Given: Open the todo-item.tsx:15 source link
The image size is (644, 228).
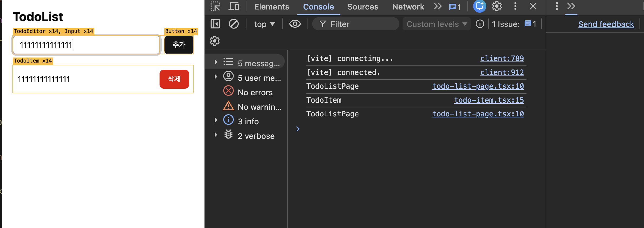Looking at the screenshot, I should tap(489, 100).
